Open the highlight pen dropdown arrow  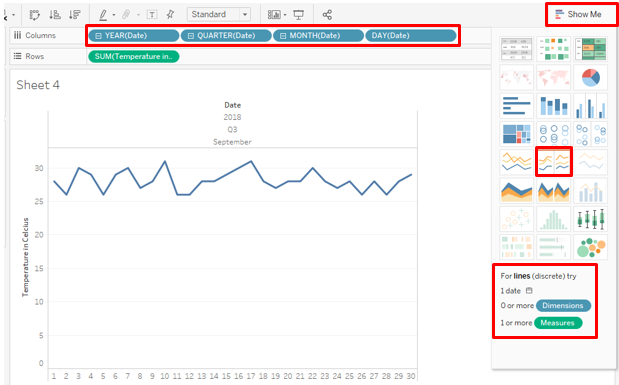coord(114,15)
